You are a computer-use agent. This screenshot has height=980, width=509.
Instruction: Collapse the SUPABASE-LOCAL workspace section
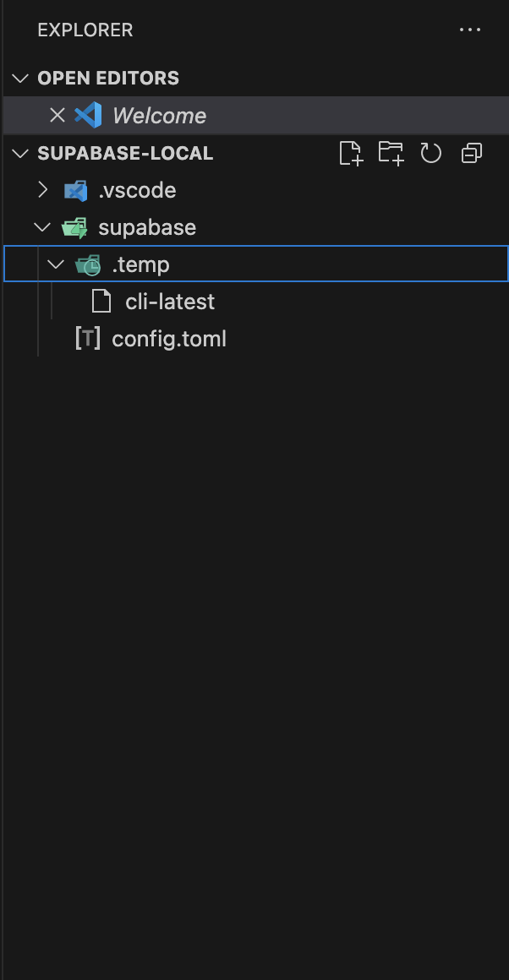point(20,154)
